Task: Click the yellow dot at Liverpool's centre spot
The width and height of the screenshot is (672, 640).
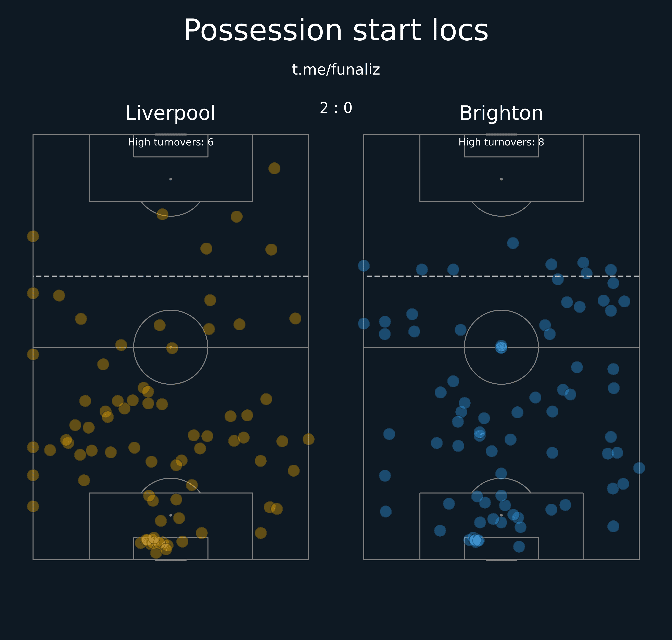Action: [x=172, y=348]
